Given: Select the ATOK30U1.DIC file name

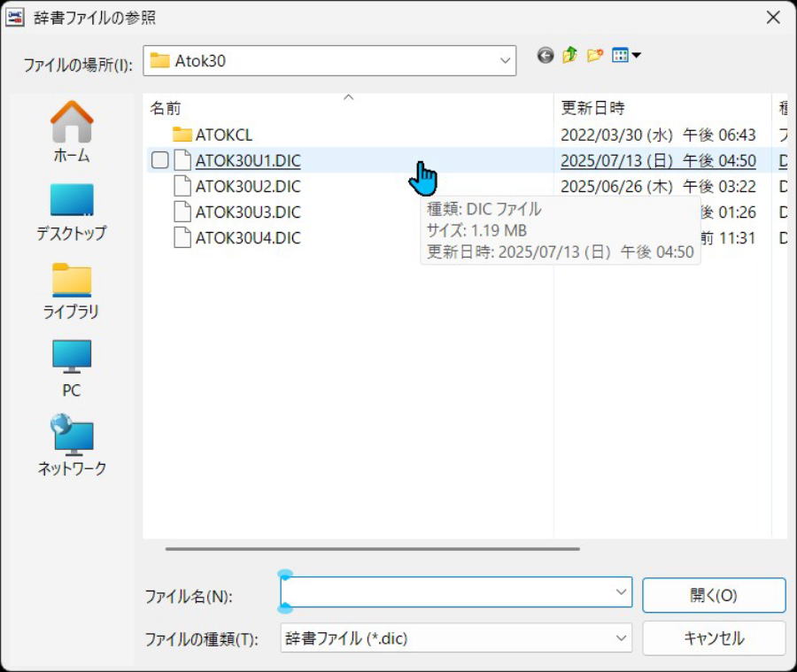Looking at the screenshot, I should pyautogui.click(x=248, y=160).
